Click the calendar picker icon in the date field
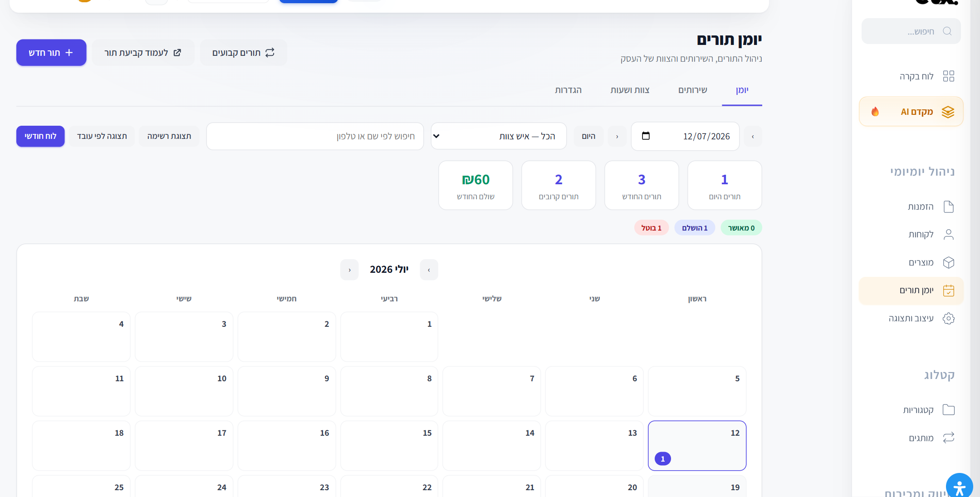980x497 pixels. [646, 136]
